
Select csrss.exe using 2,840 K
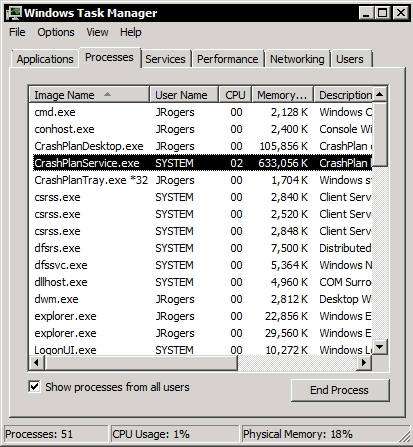click(x=202, y=197)
